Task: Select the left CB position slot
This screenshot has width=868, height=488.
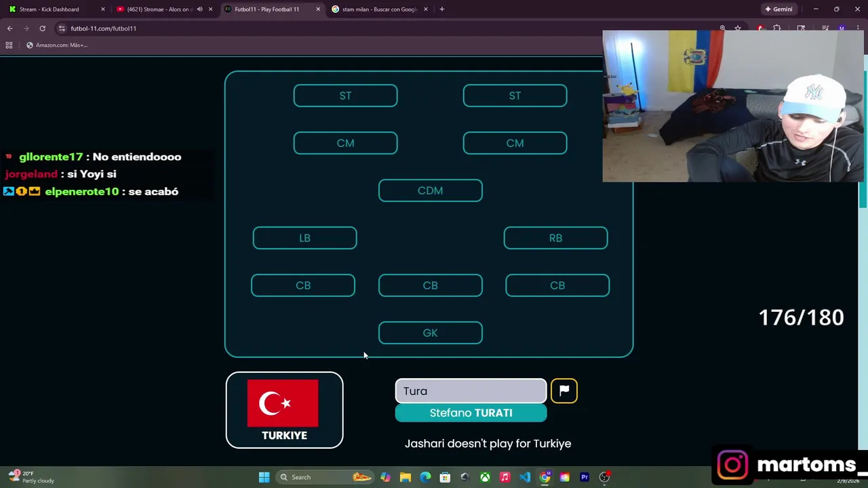Action: [303, 285]
